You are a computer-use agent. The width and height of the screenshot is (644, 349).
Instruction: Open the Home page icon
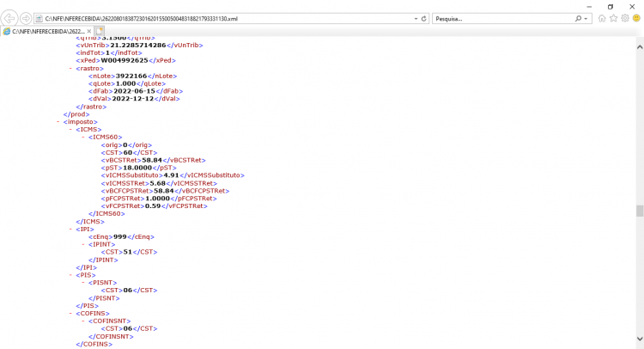602,18
